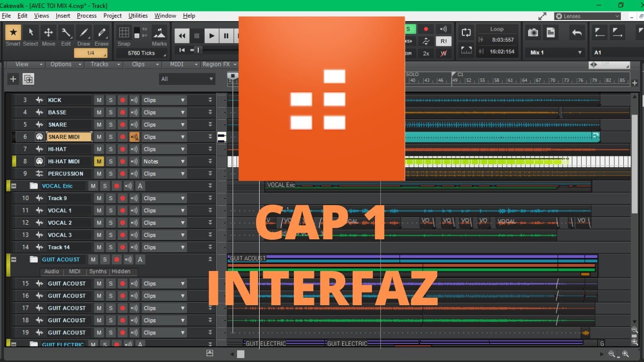The width and height of the screenshot is (644, 362).
Task: Open the Views menu
Action: 41,16
